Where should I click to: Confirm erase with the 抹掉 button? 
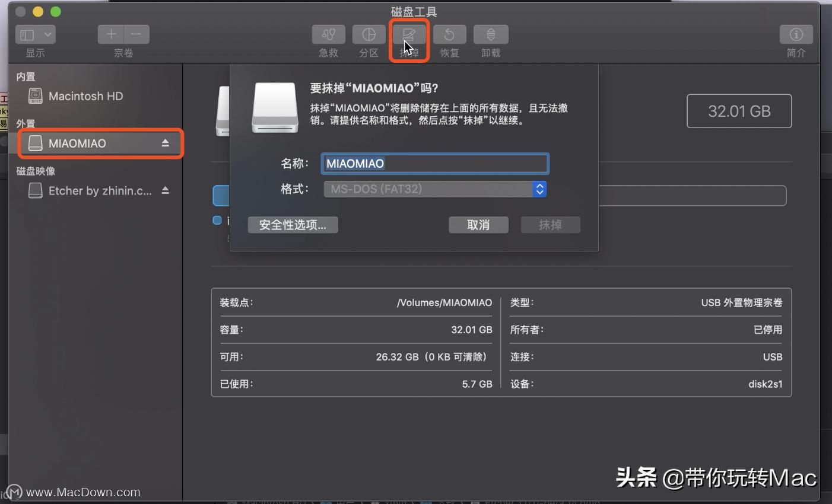click(550, 225)
